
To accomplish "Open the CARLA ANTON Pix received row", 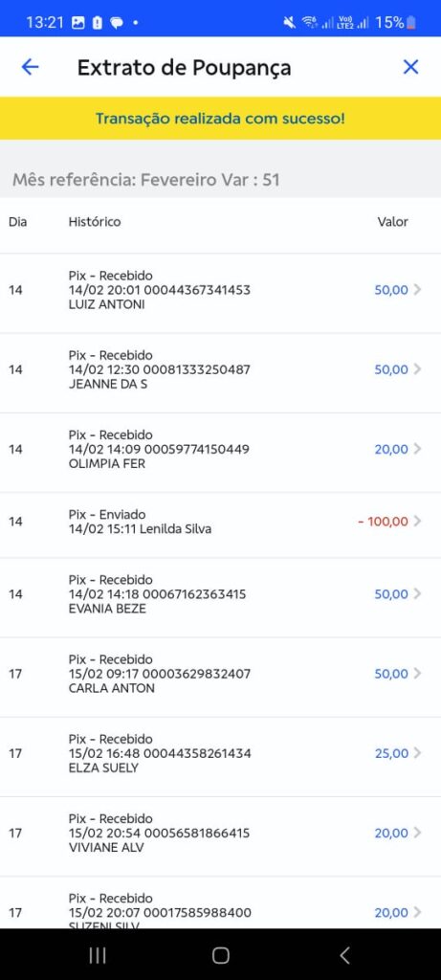I will [220, 673].
